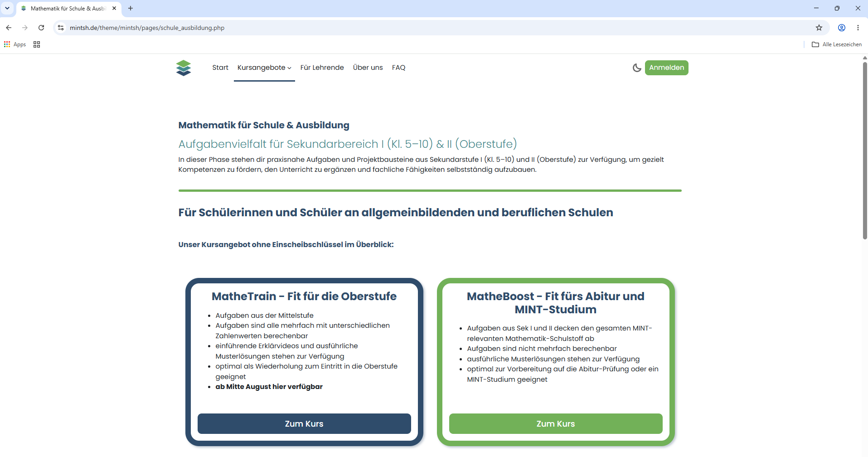
Task: Click the 'Mathematik für Schule & Ausbildung' page heading
Action: pyautogui.click(x=264, y=125)
